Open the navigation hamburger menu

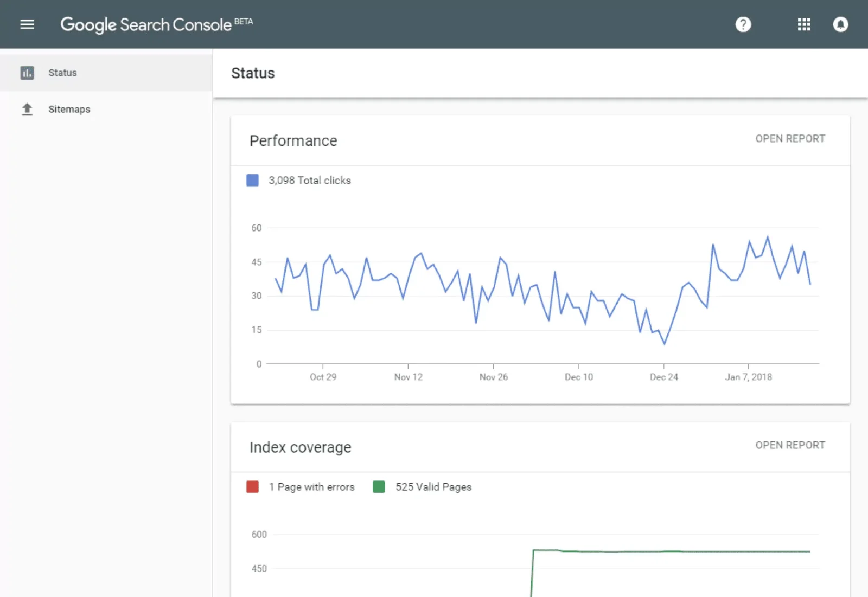pos(27,24)
